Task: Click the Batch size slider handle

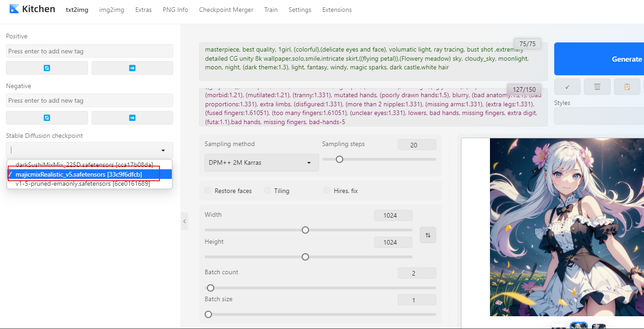Action: click(x=208, y=314)
